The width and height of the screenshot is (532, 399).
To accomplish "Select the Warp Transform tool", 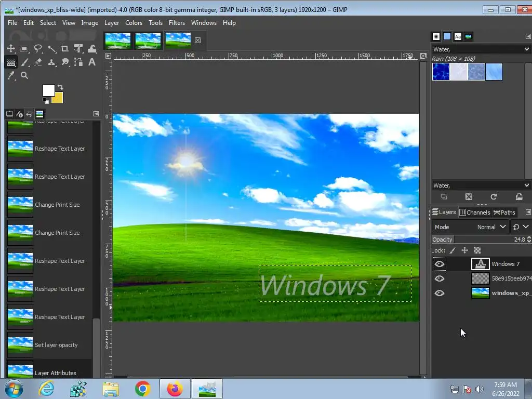I will 92,49.
